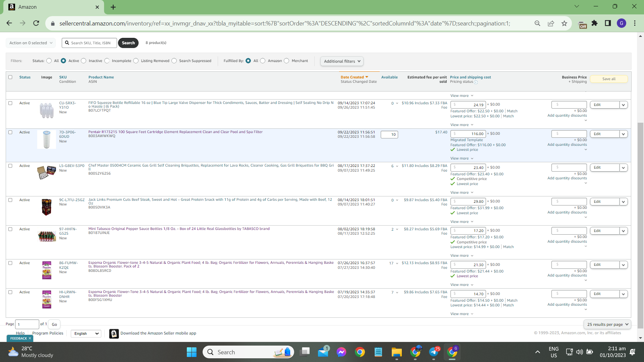Open the weather widget on taskbar
This screenshot has width=644, height=362.
[31, 352]
